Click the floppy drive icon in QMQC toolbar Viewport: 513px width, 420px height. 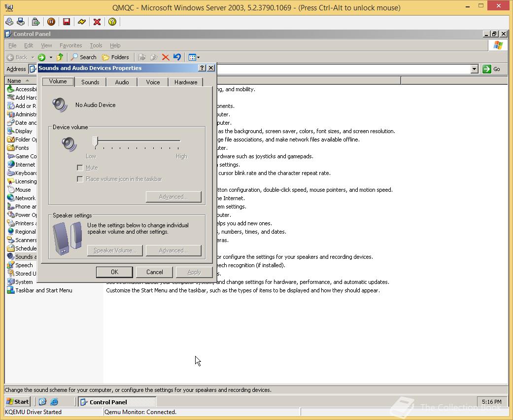21,22
